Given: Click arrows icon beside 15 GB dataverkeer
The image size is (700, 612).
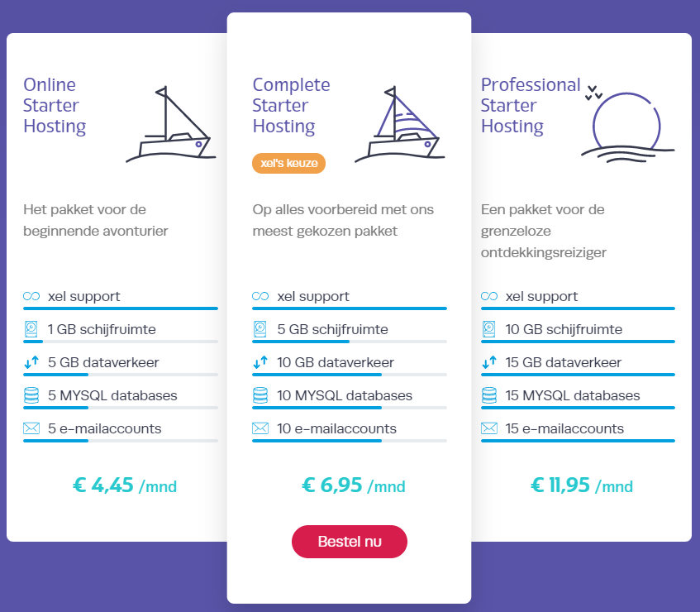Looking at the screenshot, I should coord(488,362).
